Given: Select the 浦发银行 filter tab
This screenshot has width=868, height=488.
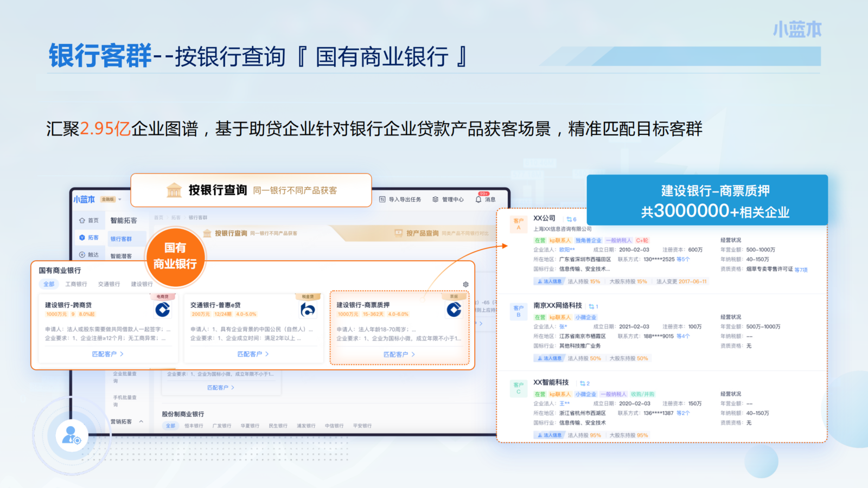Looking at the screenshot, I should tap(306, 426).
